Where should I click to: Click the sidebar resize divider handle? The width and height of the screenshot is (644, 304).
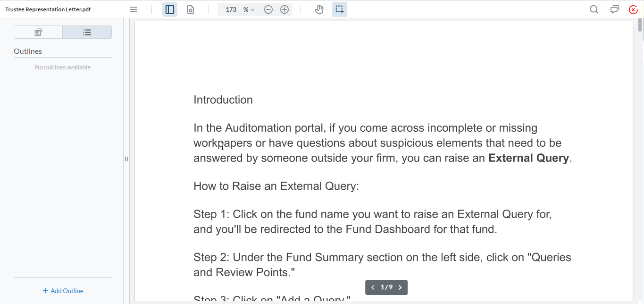point(126,159)
